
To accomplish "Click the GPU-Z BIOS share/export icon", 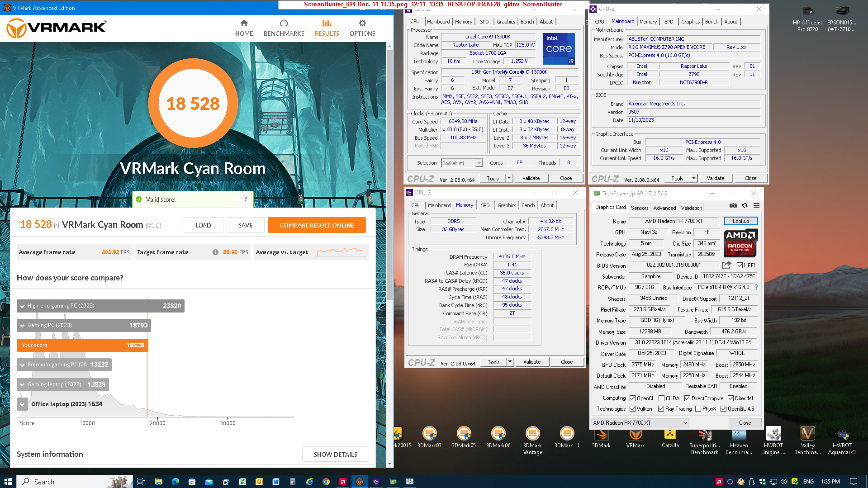I will [x=726, y=265].
